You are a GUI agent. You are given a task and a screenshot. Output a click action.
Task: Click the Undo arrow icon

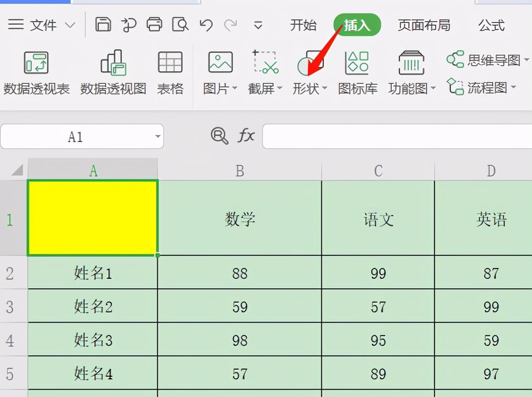[x=206, y=25]
